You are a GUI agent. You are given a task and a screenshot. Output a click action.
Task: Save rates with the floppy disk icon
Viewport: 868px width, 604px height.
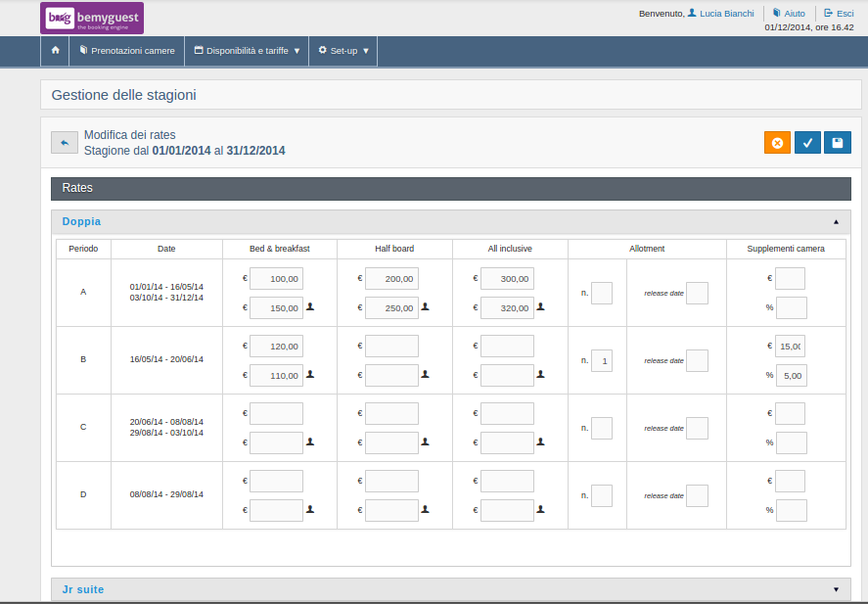click(x=838, y=143)
